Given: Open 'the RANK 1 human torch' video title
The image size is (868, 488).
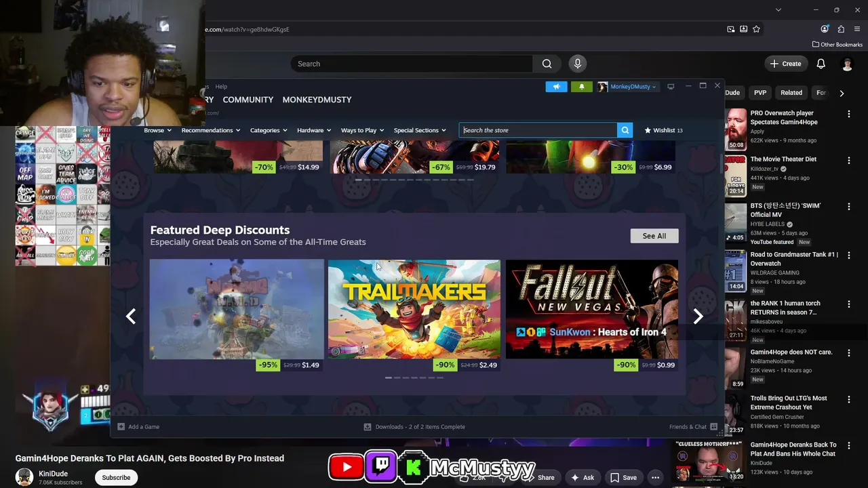Looking at the screenshot, I should (785, 308).
